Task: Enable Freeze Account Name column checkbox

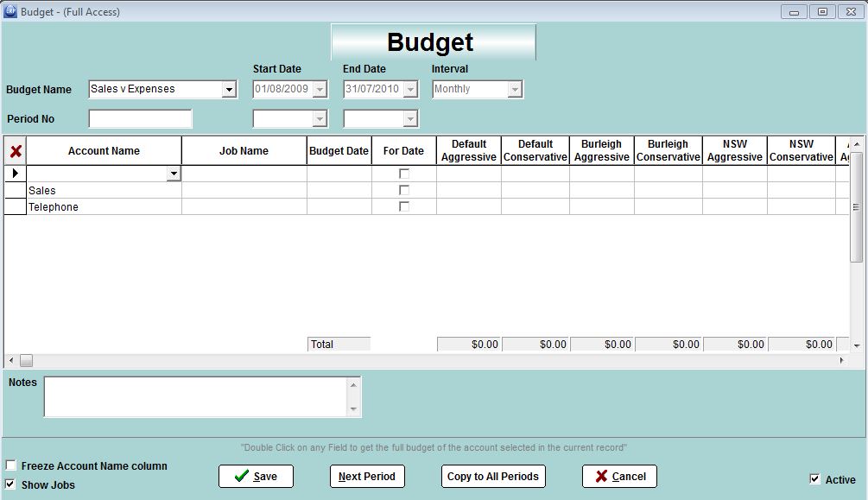Action: pyautogui.click(x=11, y=466)
